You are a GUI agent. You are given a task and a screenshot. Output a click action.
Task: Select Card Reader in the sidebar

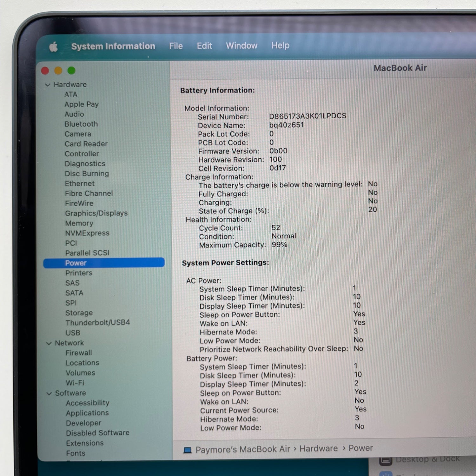(86, 144)
